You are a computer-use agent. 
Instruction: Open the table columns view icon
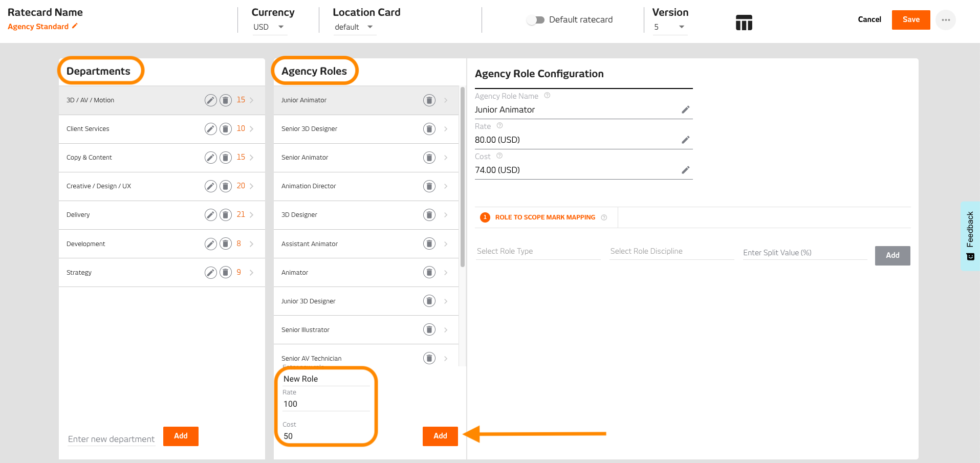click(744, 23)
